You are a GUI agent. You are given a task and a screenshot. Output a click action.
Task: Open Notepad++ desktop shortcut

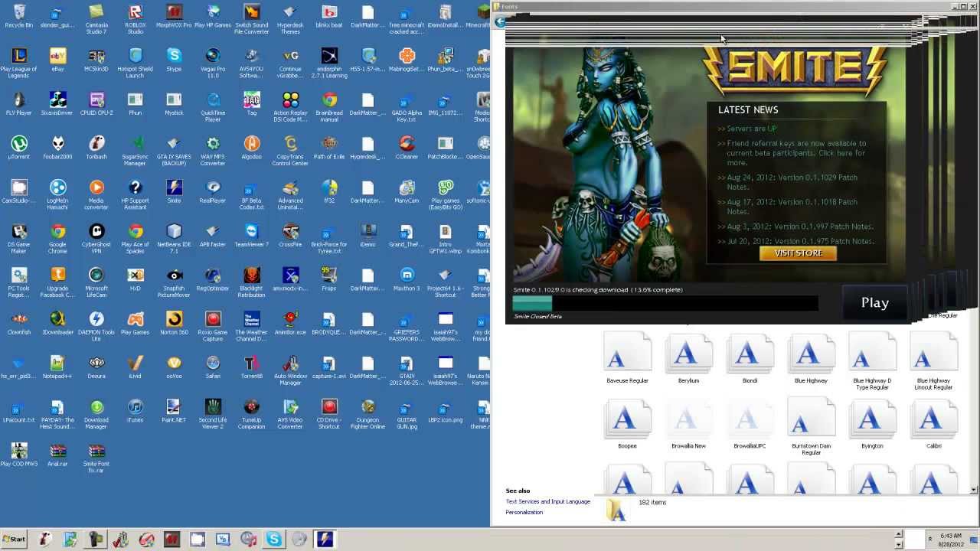click(57, 367)
